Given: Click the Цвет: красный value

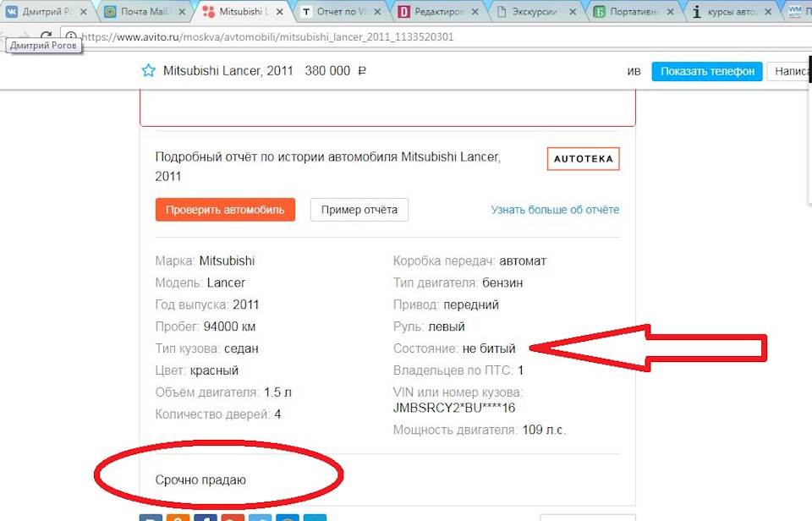Looking at the screenshot, I should point(214,370).
